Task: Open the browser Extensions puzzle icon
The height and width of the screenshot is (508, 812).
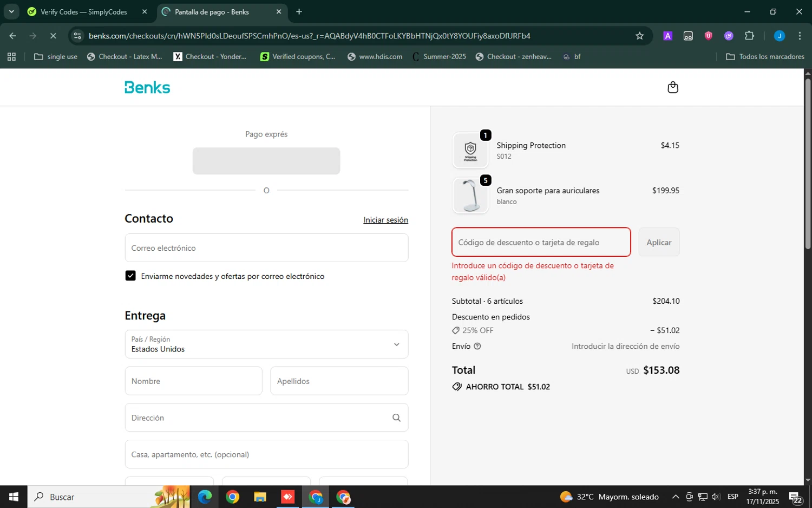Action: (x=749, y=36)
